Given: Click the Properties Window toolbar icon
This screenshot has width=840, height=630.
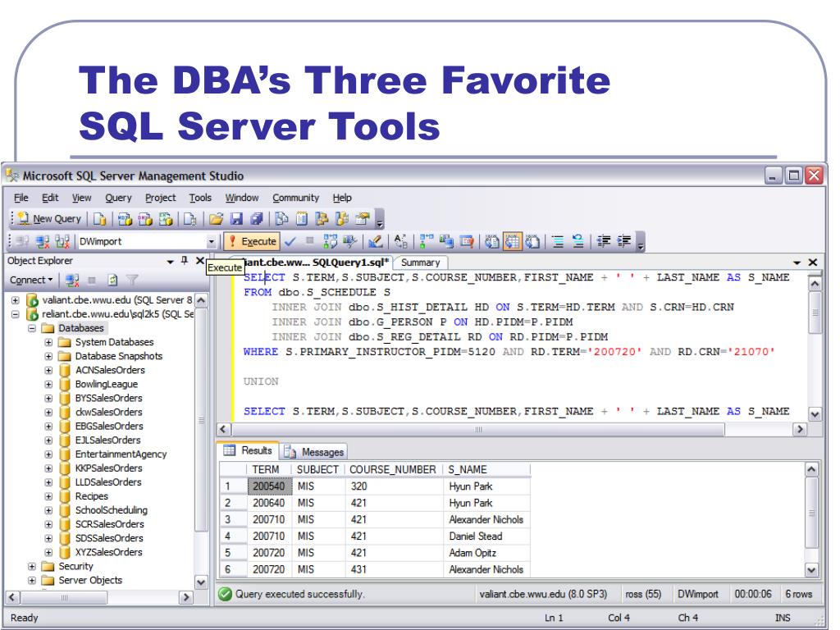Looking at the screenshot, I should coord(363,218).
